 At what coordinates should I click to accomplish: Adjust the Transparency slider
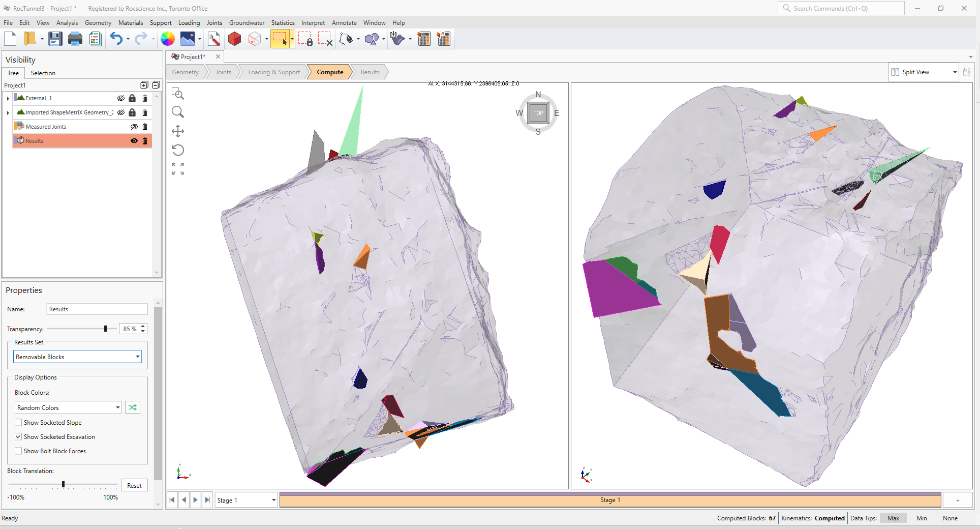click(105, 329)
